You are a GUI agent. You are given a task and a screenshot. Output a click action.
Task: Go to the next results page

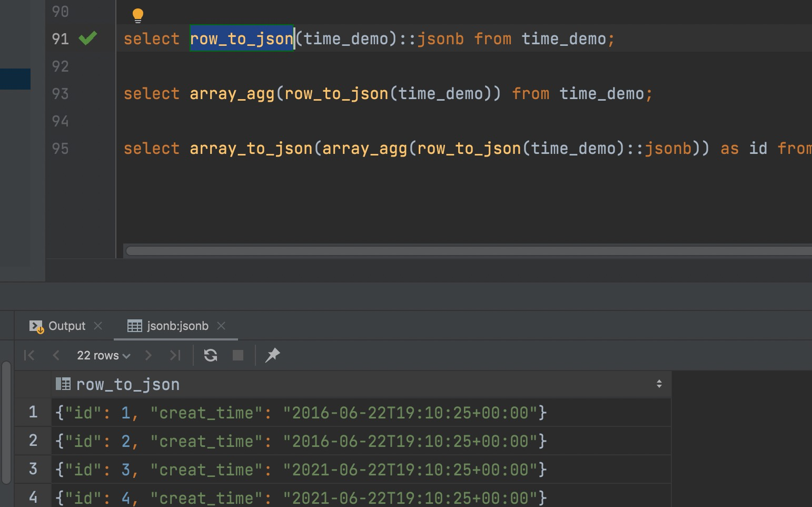(x=148, y=355)
